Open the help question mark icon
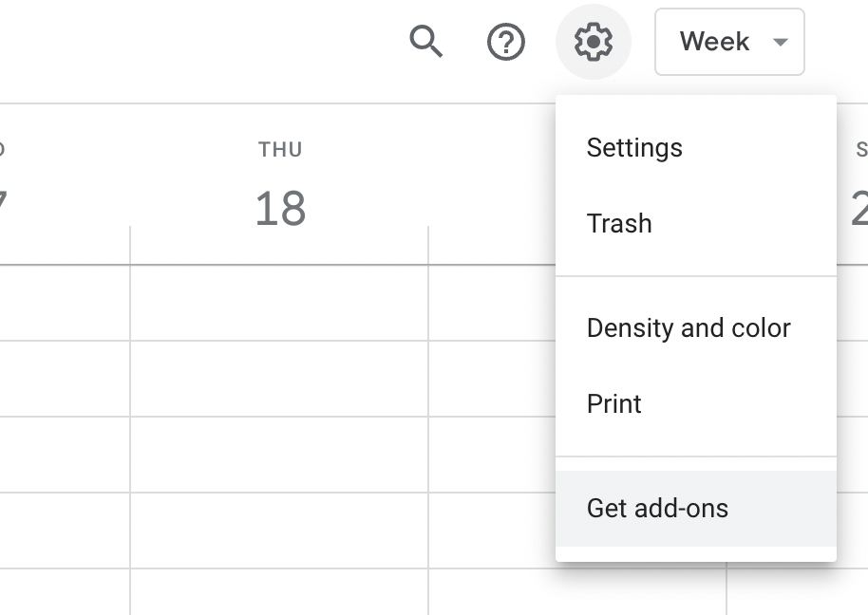 (x=506, y=42)
